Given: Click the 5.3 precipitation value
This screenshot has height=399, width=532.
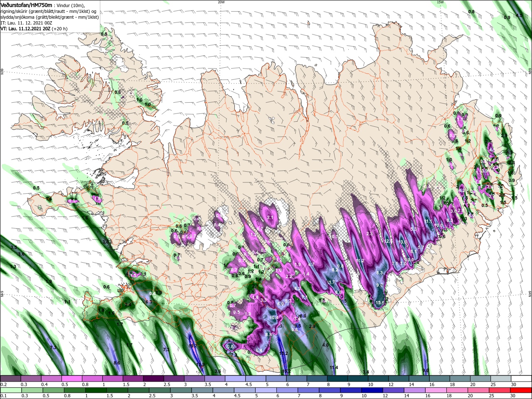Looking at the screenshot, I should pyautogui.click(x=413, y=229).
